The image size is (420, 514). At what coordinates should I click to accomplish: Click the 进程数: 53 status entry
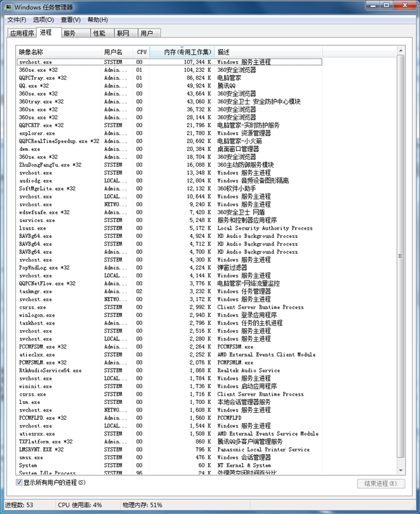click(19, 505)
